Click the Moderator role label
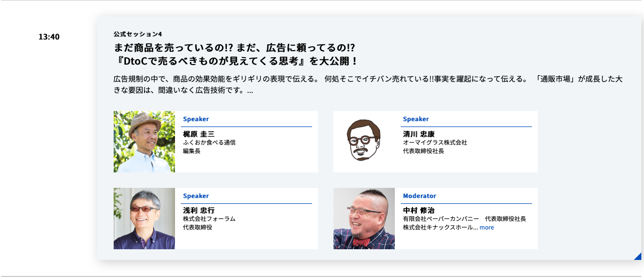The height and width of the screenshot is (277, 644). (419, 196)
